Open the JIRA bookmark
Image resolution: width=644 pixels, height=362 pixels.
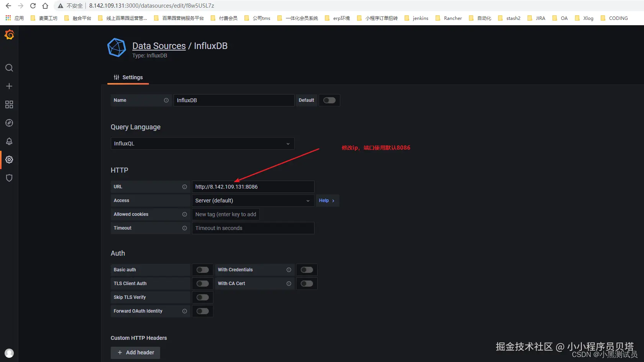tap(536, 18)
